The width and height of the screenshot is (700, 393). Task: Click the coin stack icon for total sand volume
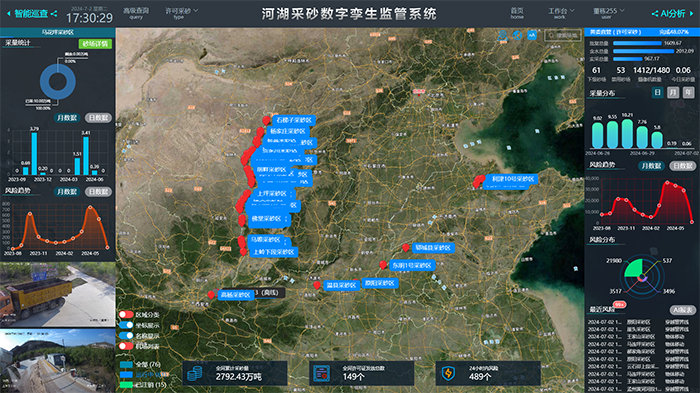[195, 373]
